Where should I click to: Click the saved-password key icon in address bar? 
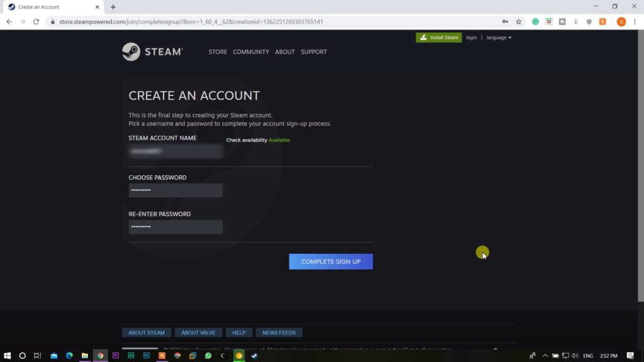pos(505,22)
